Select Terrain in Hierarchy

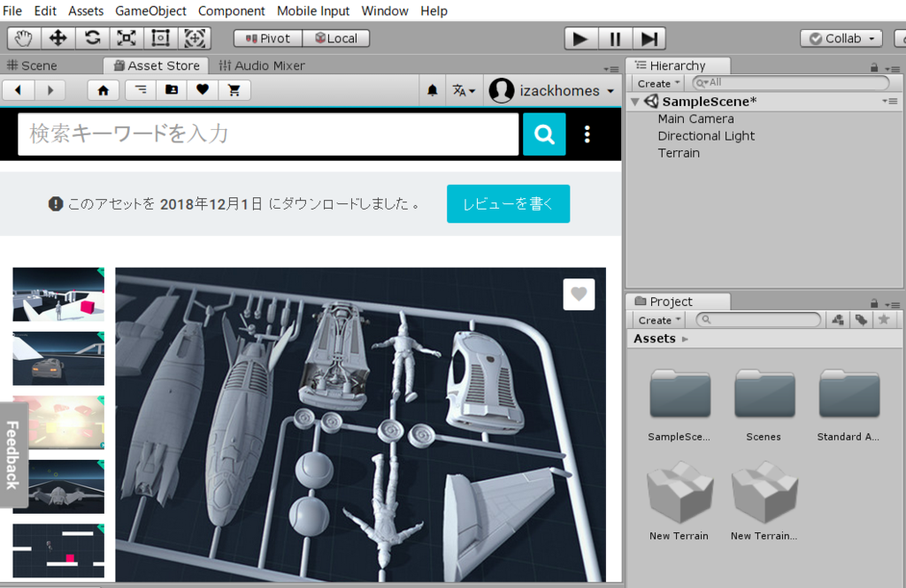(x=679, y=154)
